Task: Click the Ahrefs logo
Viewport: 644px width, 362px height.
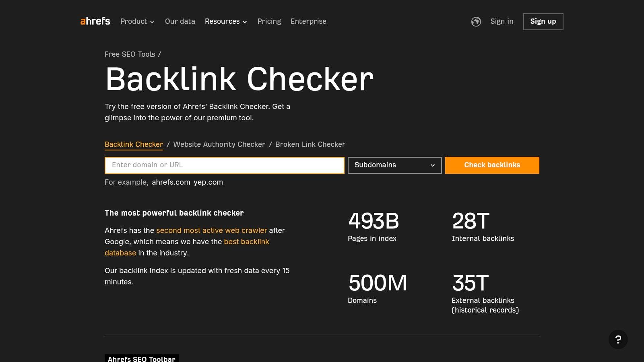Action: click(95, 21)
